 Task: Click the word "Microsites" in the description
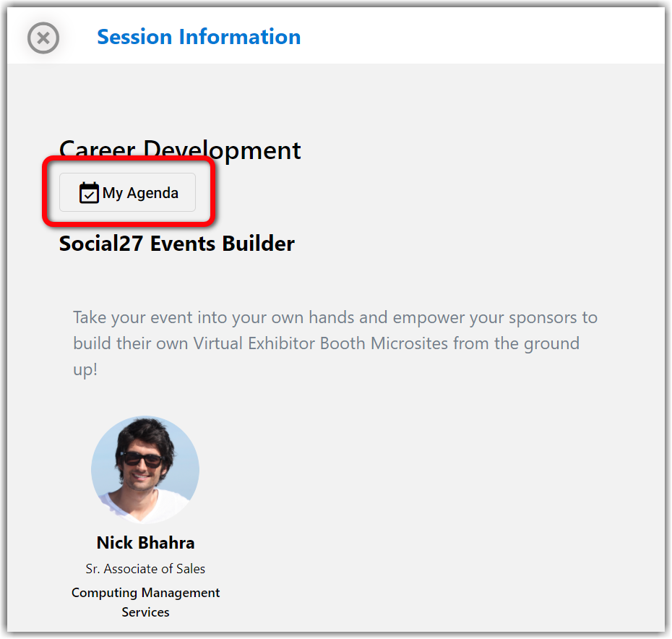point(410,343)
